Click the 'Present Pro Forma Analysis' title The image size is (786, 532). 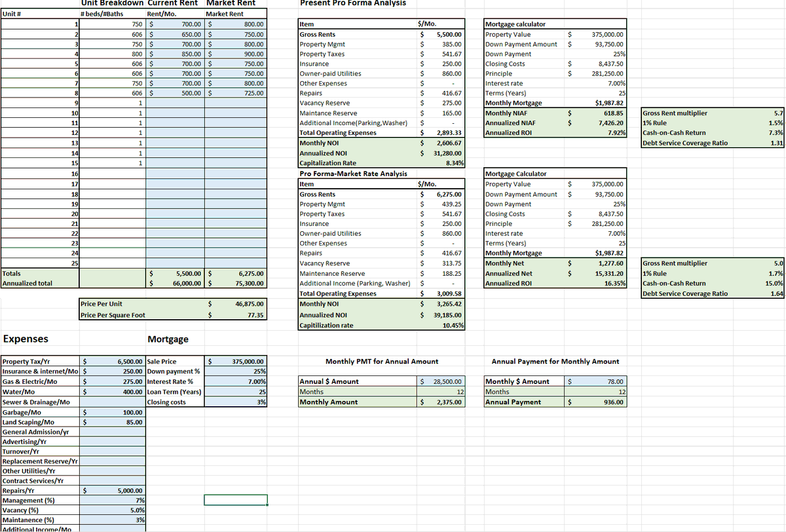(353, 3)
